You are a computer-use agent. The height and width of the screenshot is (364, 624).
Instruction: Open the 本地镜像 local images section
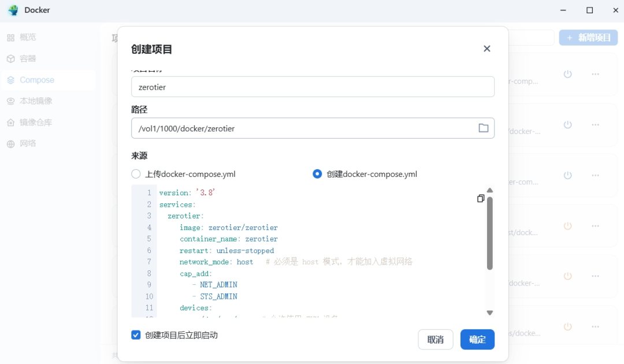coord(36,101)
